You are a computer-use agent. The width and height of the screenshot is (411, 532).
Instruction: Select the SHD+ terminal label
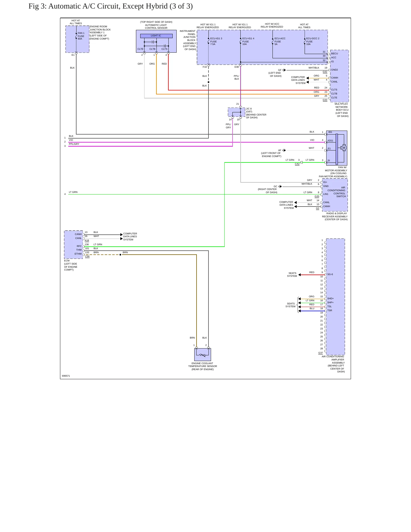tap(331, 298)
